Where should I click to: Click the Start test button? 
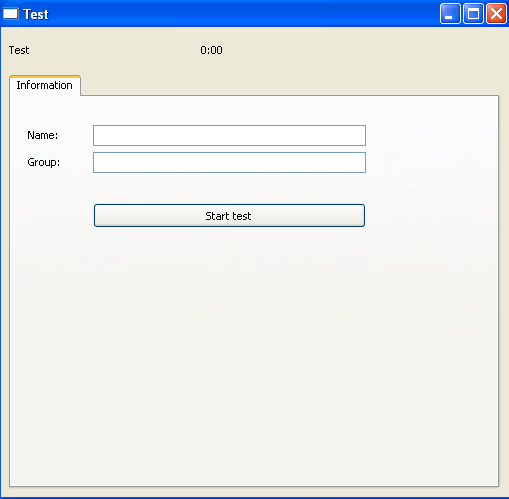(x=229, y=216)
